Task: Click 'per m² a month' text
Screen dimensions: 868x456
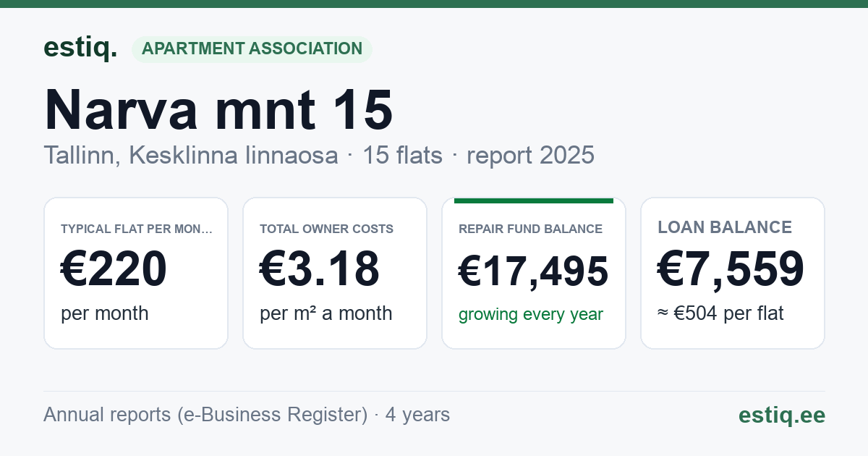Action: (x=326, y=313)
